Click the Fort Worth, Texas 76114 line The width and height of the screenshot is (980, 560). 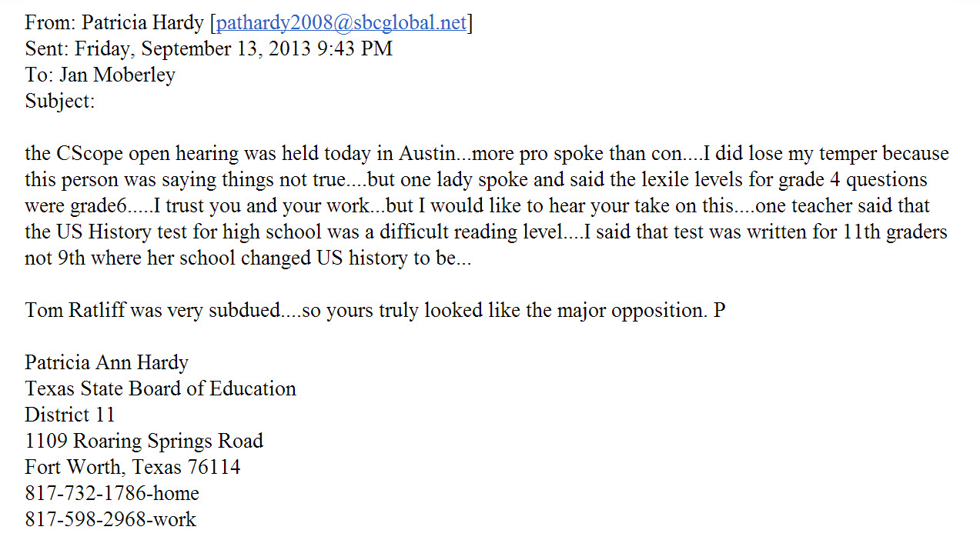[x=132, y=468]
